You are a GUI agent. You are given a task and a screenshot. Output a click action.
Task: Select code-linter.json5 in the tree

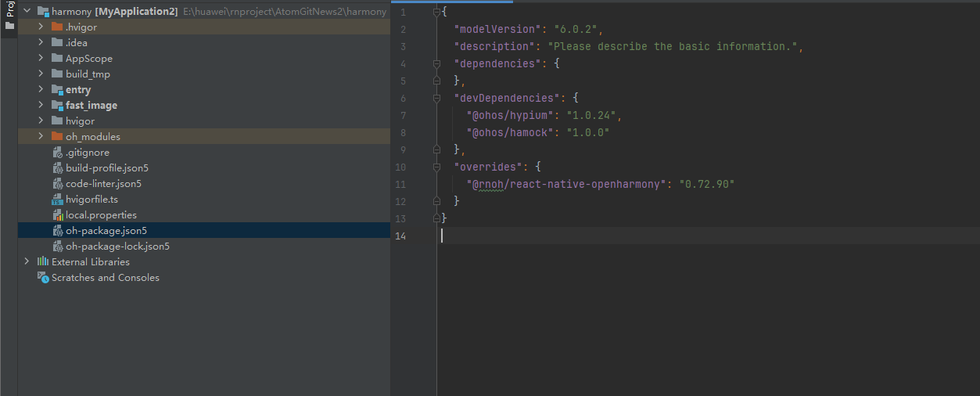pyautogui.click(x=103, y=184)
